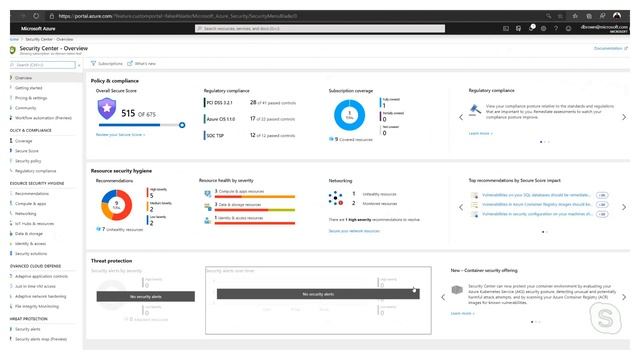
Task: Click the Subscriptions filter funnel icon
Action: (x=93, y=63)
